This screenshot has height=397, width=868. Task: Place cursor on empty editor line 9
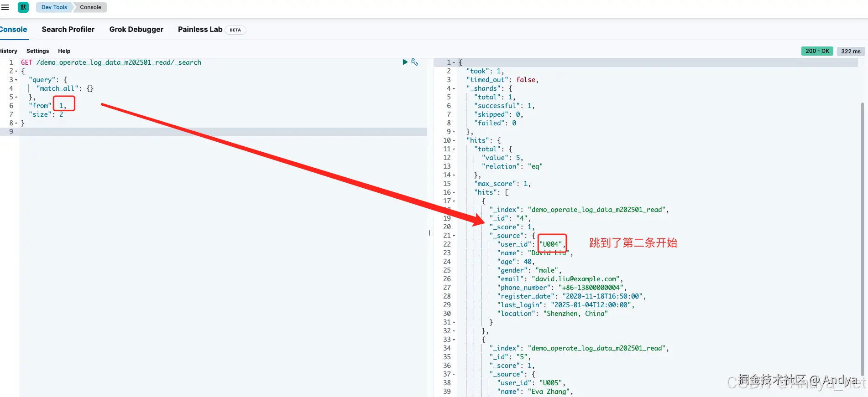click(223, 132)
